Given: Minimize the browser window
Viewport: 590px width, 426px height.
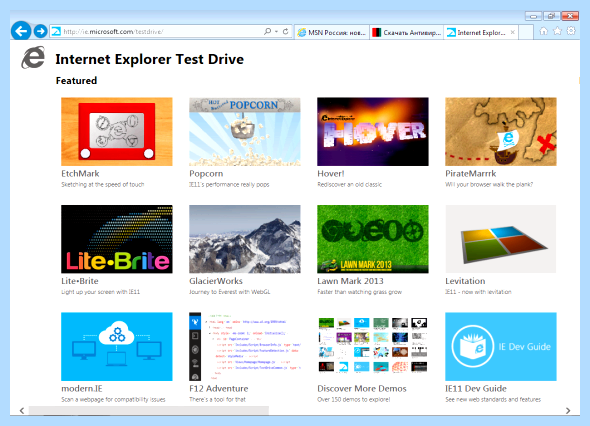Looking at the screenshot, I should click(533, 16).
